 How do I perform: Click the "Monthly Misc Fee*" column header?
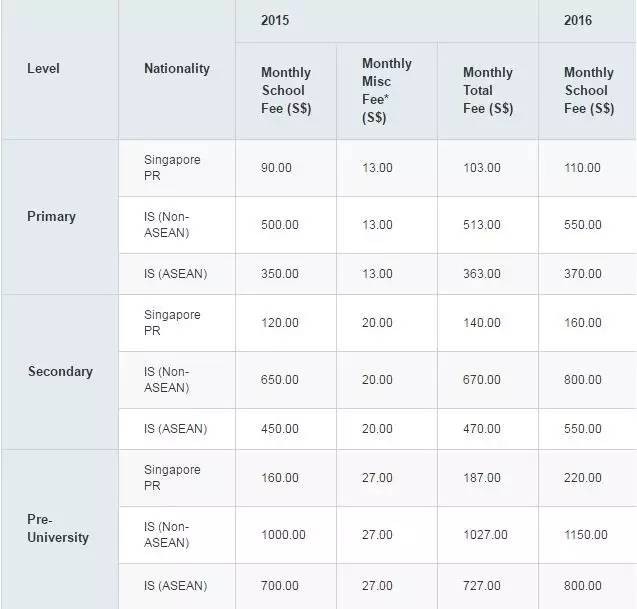pyautogui.click(x=386, y=90)
